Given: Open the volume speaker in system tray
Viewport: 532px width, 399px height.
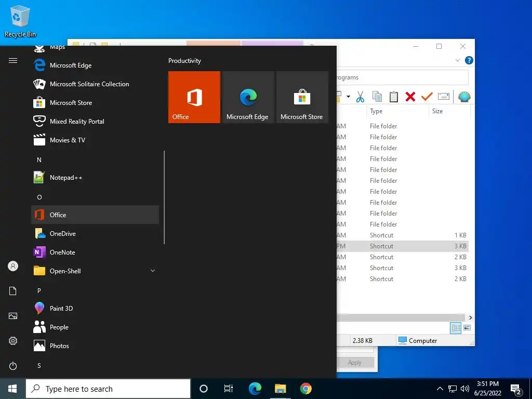Looking at the screenshot, I should click(x=465, y=389).
